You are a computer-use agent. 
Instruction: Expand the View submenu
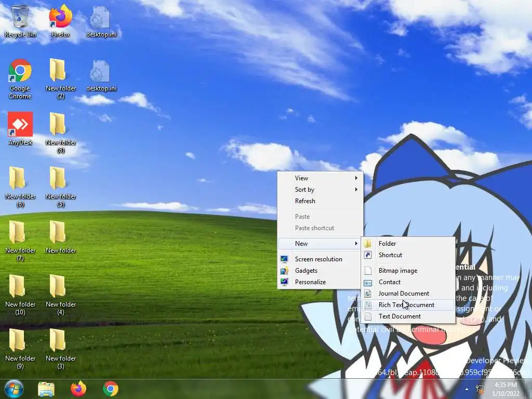(x=320, y=178)
